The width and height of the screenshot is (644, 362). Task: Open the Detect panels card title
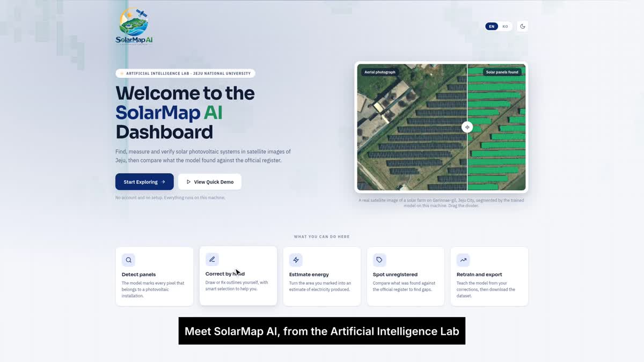(x=138, y=275)
